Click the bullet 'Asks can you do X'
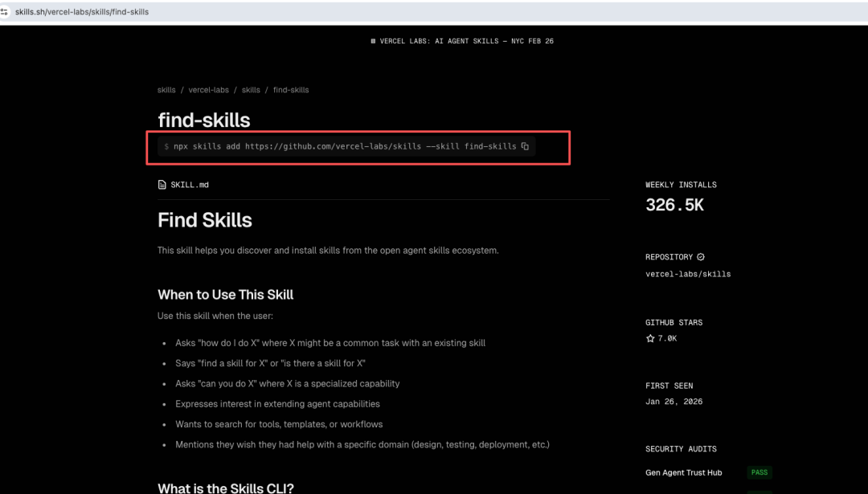Viewport: 868px width, 494px height. pos(287,383)
